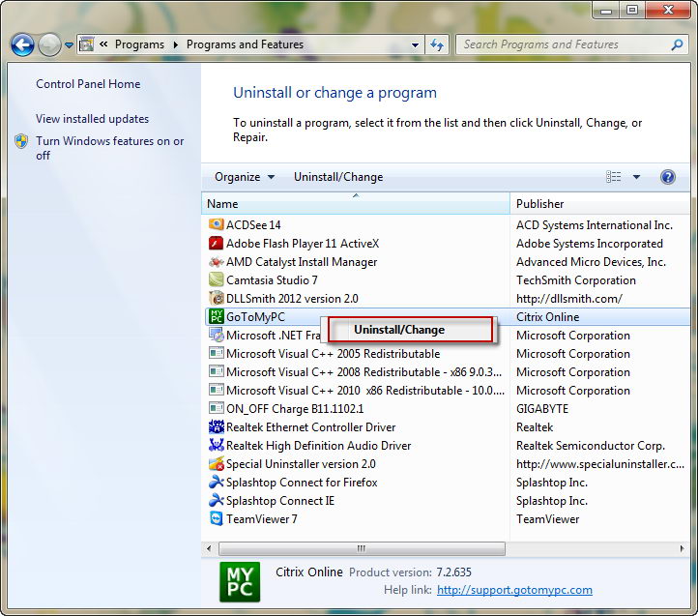Click the search magnifier icon

(677, 44)
